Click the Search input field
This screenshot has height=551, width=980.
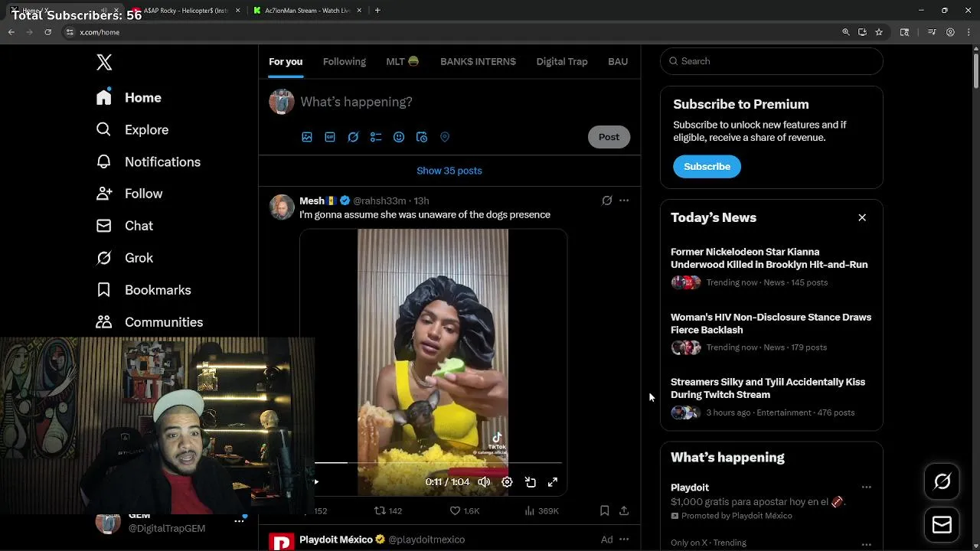pos(772,61)
